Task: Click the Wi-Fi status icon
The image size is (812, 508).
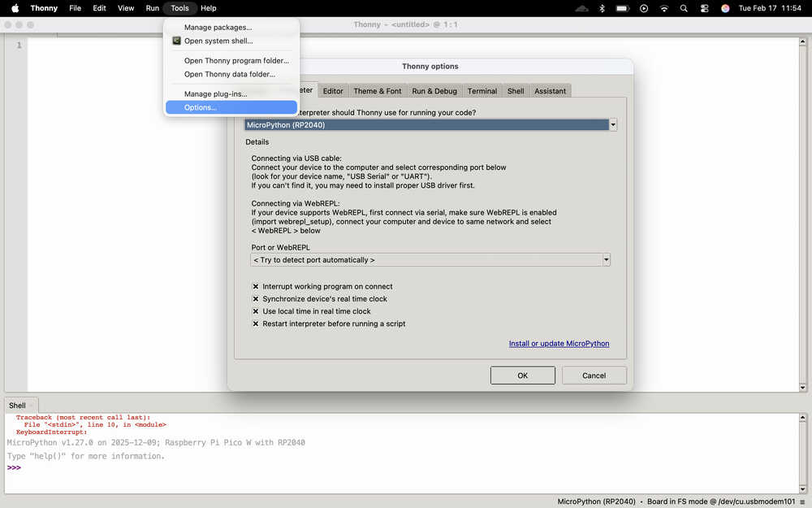Action: coord(664,8)
